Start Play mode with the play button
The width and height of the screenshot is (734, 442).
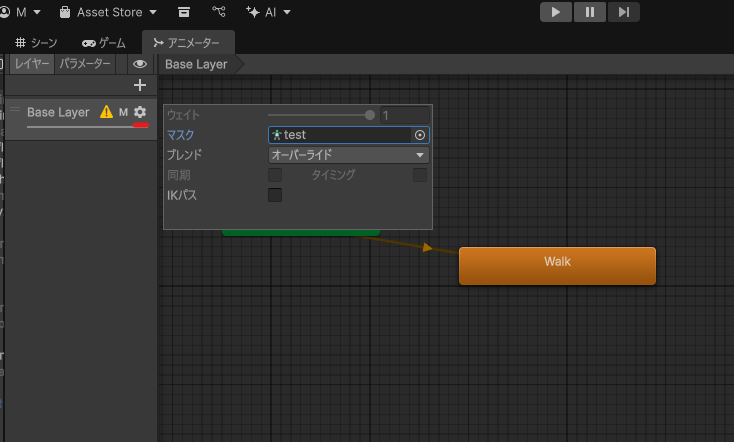[556, 12]
